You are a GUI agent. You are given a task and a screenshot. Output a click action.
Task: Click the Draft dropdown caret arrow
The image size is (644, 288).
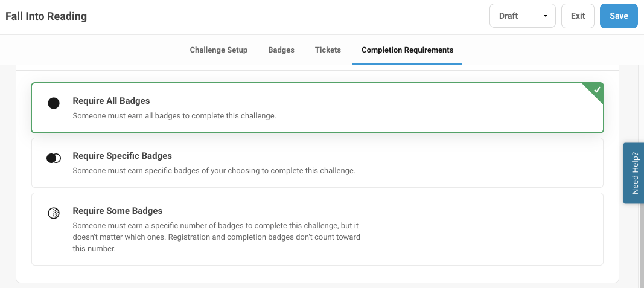[x=546, y=16]
